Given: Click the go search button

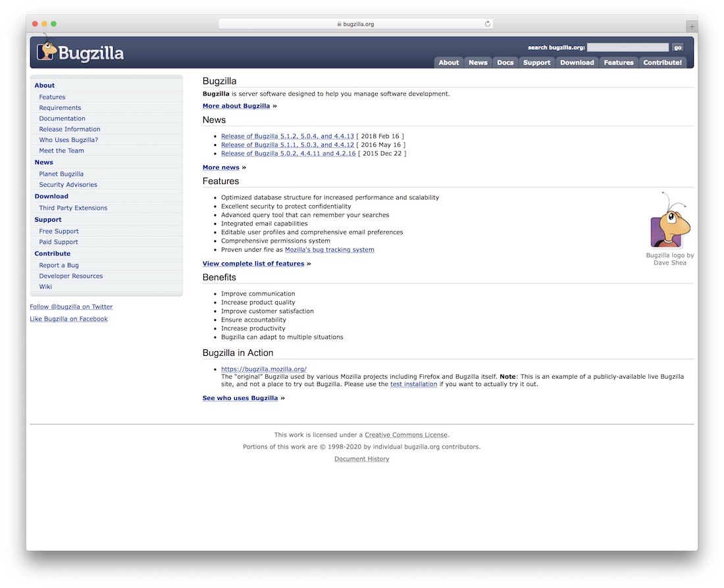Looking at the screenshot, I should point(677,47).
